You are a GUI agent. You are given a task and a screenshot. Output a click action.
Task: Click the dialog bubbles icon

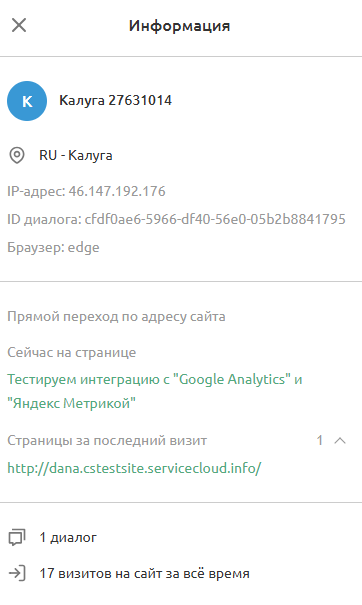[x=17, y=537]
